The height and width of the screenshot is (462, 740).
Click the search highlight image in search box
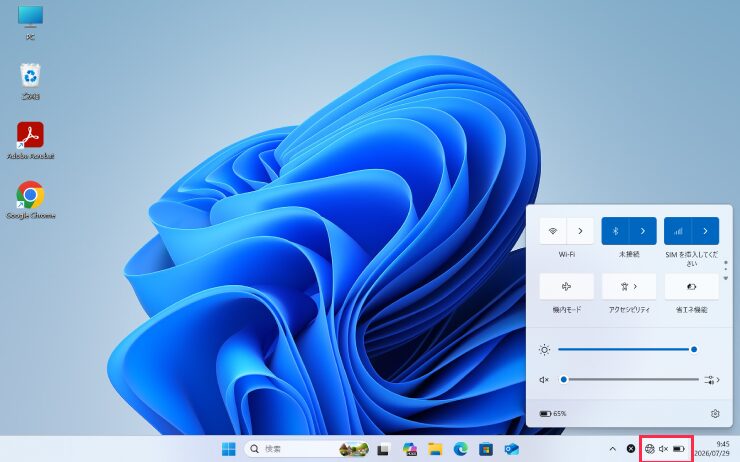(x=353, y=449)
